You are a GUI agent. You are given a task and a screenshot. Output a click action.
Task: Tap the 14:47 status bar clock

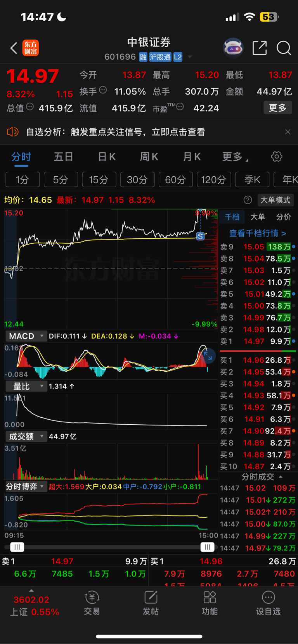(37, 17)
